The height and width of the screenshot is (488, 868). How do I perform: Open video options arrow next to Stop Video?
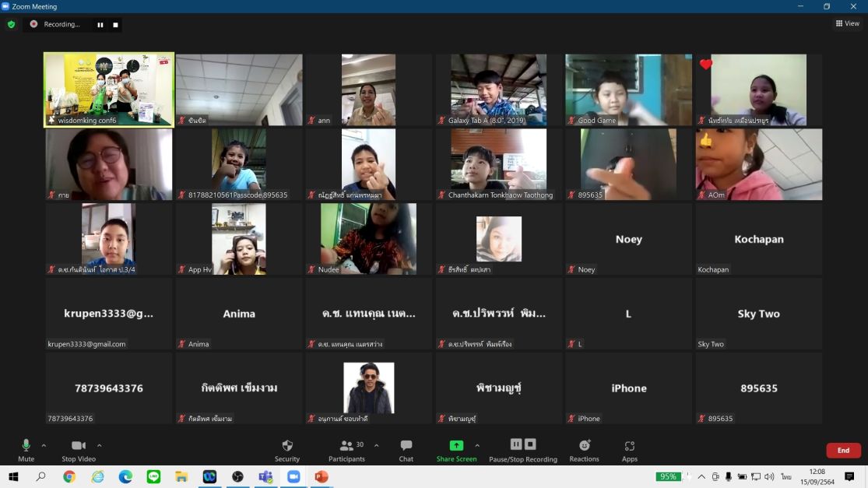(x=99, y=445)
